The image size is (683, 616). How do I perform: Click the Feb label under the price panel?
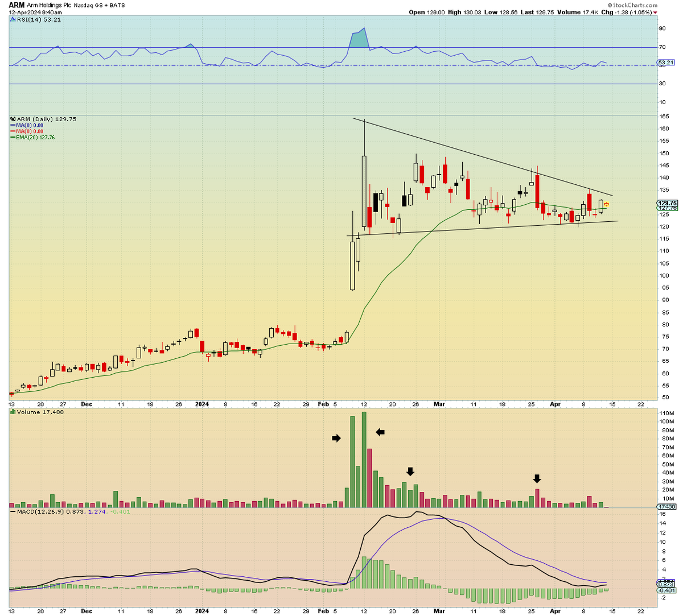[323, 404]
